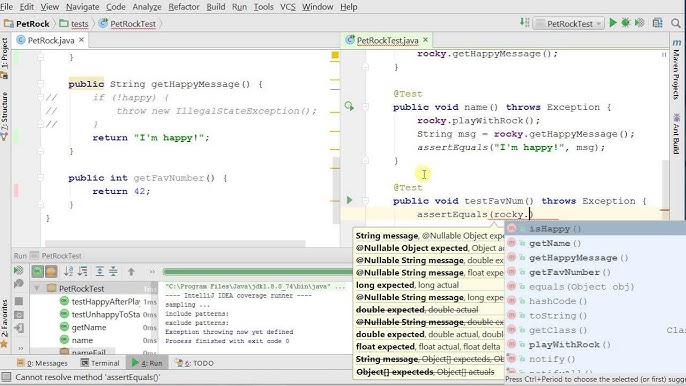The height and width of the screenshot is (386, 686).
Task: Start debugging with the Debug bug icon
Action: [626, 23]
